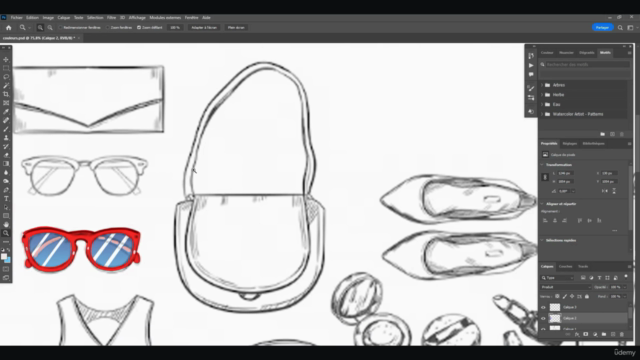
Task: Select the Dodge tool
Action: click(x=6, y=181)
